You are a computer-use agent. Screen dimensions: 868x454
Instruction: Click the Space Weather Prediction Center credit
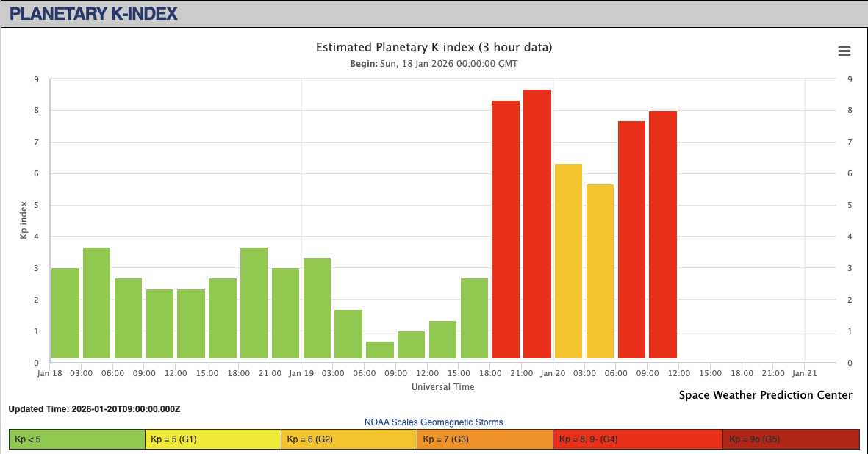(x=765, y=395)
